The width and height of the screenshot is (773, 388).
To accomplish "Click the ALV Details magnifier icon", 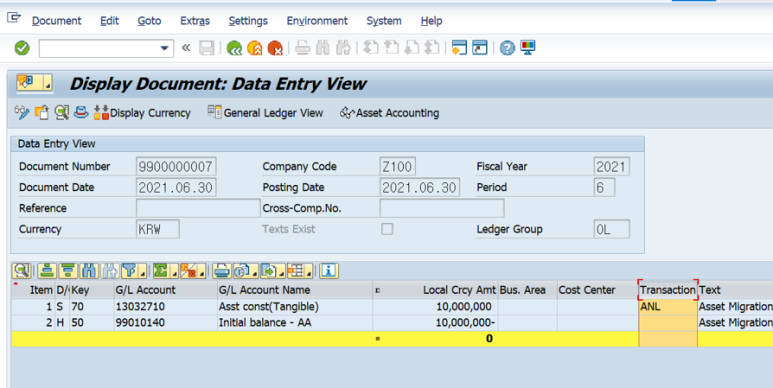I will (22, 271).
